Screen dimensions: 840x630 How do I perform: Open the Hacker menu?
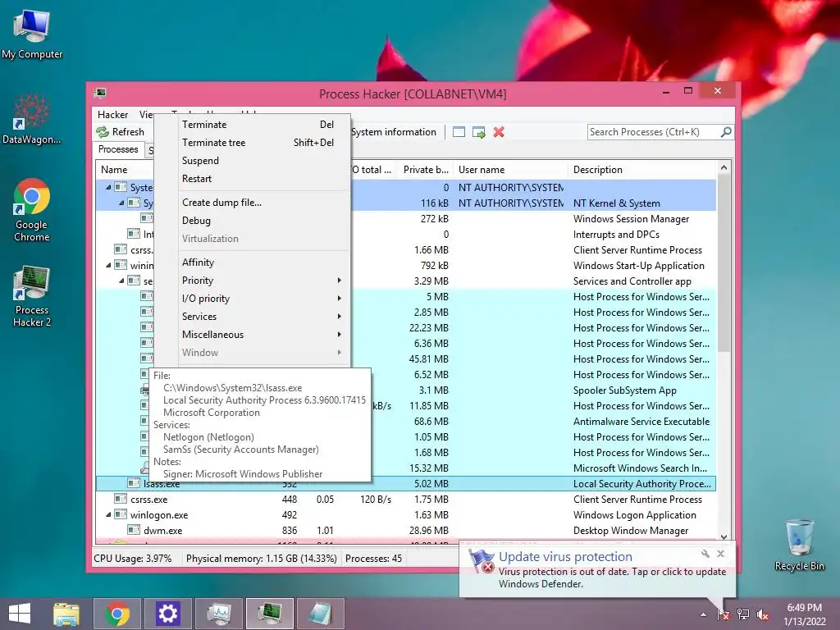click(x=112, y=115)
